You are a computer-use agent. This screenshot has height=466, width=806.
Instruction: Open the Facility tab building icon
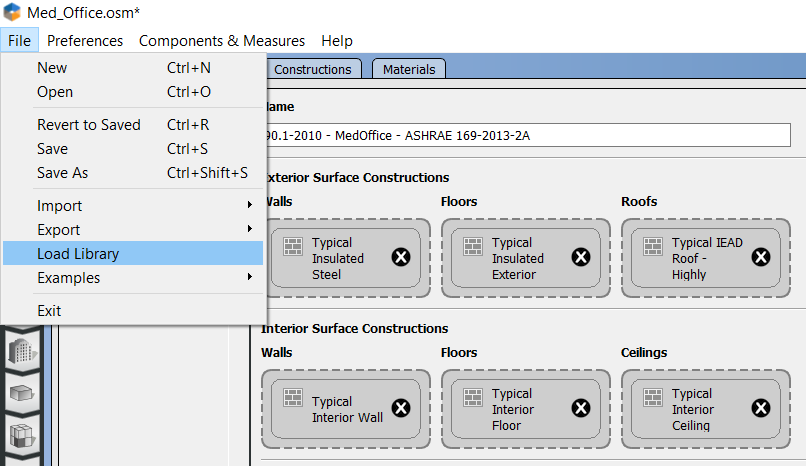[22, 352]
